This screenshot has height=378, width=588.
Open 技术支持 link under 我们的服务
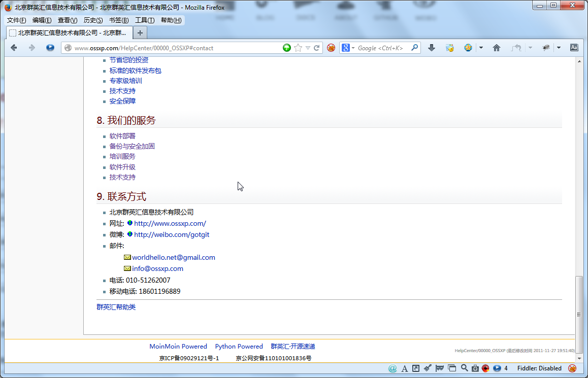point(122,177)
